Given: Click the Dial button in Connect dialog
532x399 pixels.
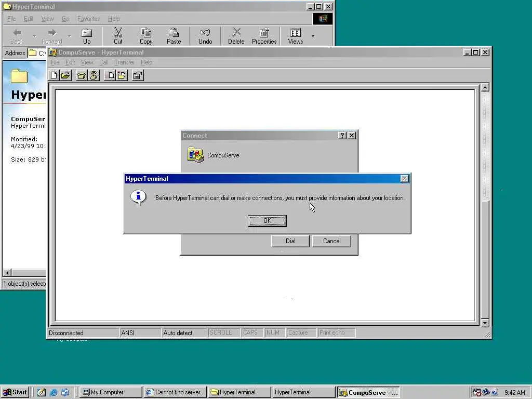Looking at the screenshot, I should 290,241.
